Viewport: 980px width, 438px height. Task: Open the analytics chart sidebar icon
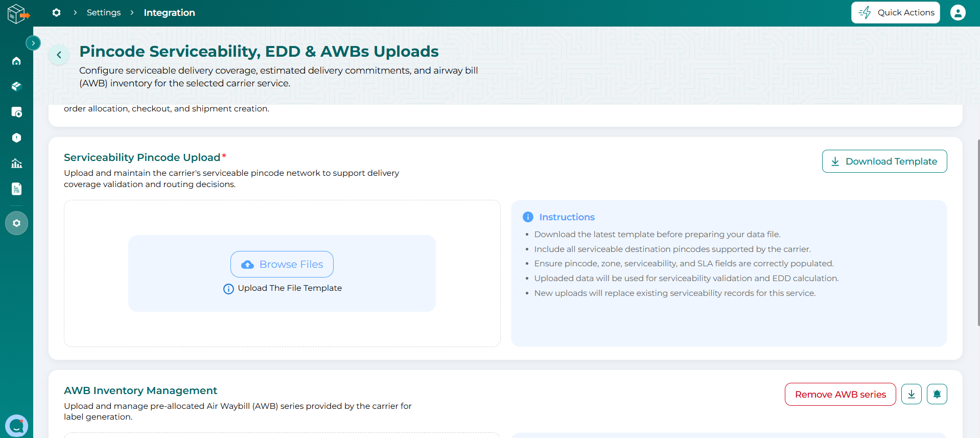[x=16, y=164]
